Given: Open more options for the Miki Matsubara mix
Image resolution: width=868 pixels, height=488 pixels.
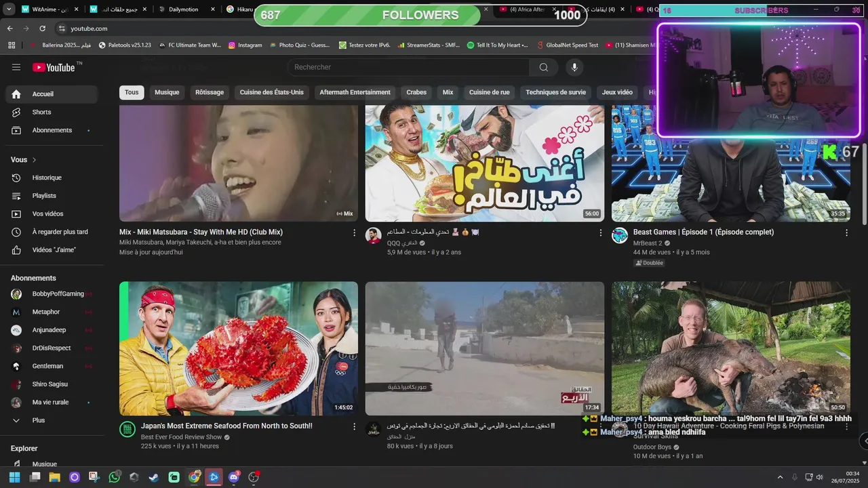Looking at the screenshot, I should pyautogui.click(x=354, y=232).
